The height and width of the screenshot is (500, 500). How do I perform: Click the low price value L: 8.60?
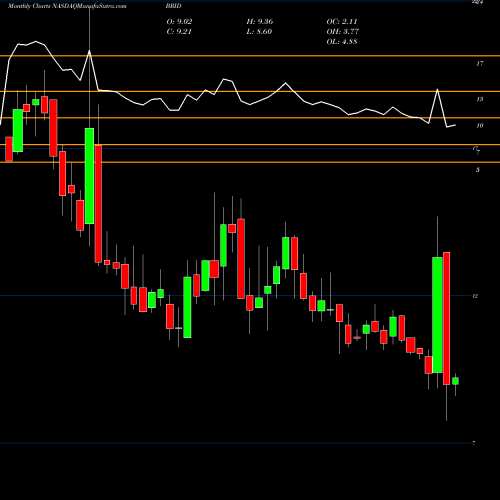259,32
